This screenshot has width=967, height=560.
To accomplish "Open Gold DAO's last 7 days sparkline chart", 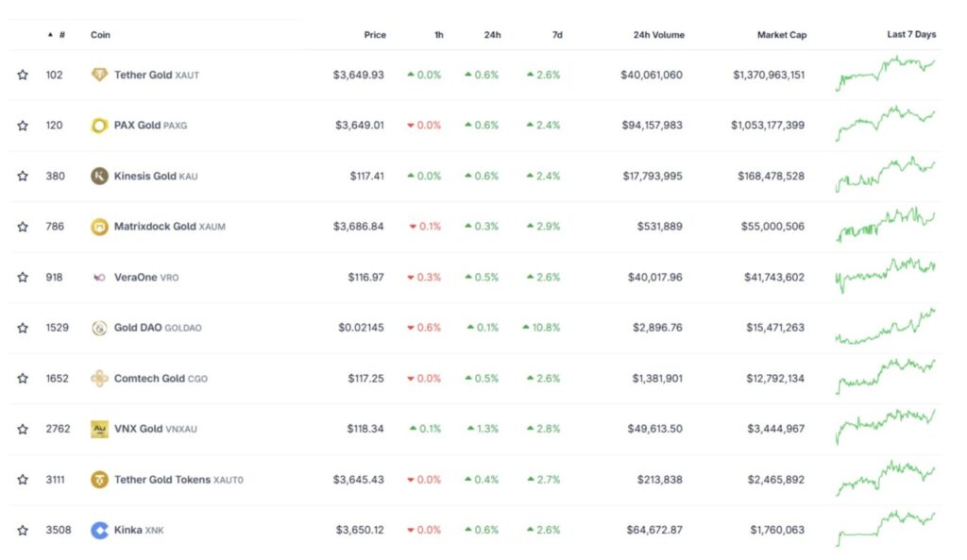I will click(885, 327).
